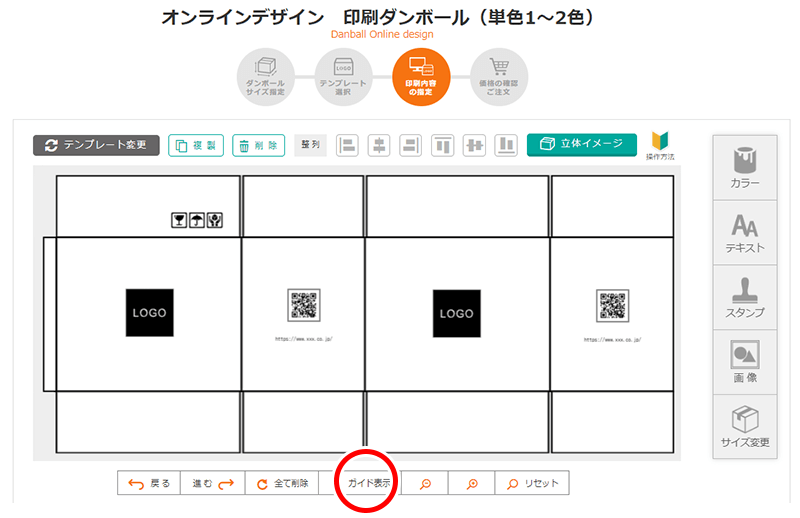
Task: Open the スタンプ stamp tool
Action: 745,298
